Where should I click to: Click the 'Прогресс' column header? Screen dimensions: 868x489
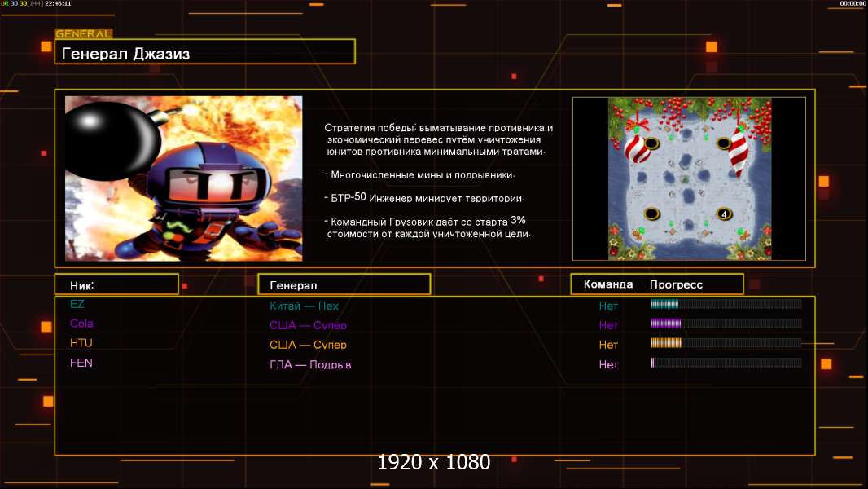coord(676,284)
